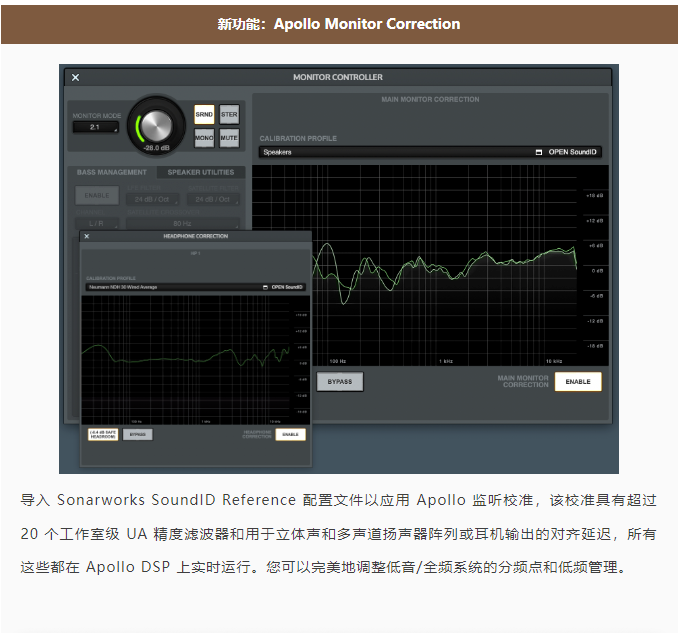Click the headphone correction frequency graph

(x=195, y=360)
